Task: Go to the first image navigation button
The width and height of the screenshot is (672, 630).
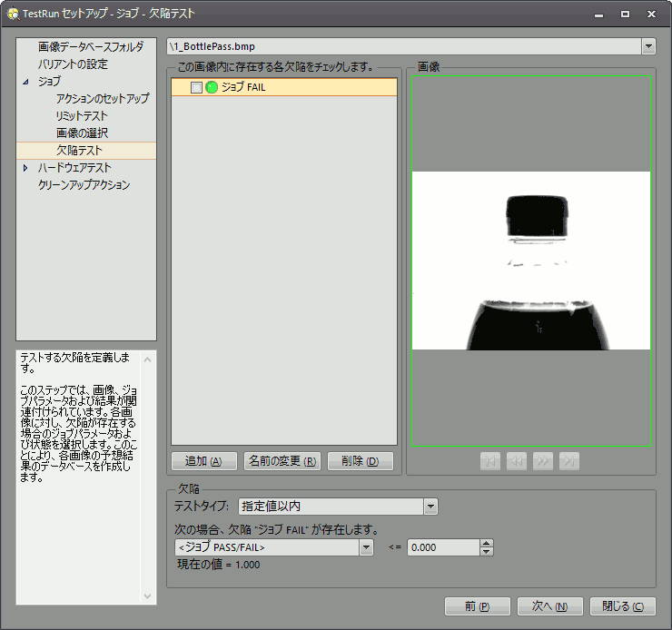Action: click(x=489, y=461)
